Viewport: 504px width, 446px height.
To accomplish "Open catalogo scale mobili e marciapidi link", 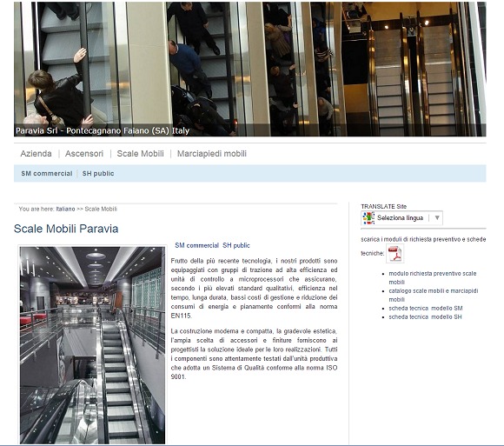I will [434, 296].
